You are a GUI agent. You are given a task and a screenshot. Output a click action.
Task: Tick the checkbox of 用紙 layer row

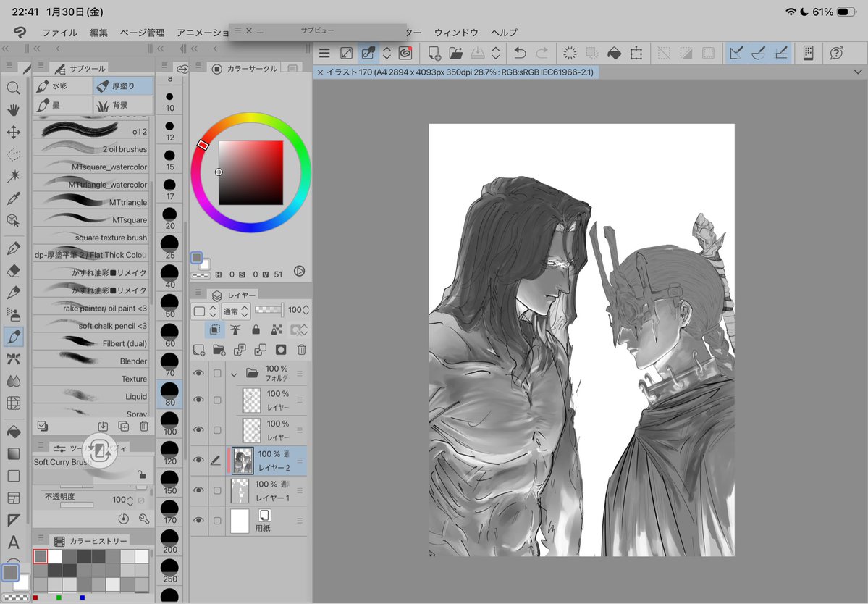pyautogui.click(x=217, y=521)
